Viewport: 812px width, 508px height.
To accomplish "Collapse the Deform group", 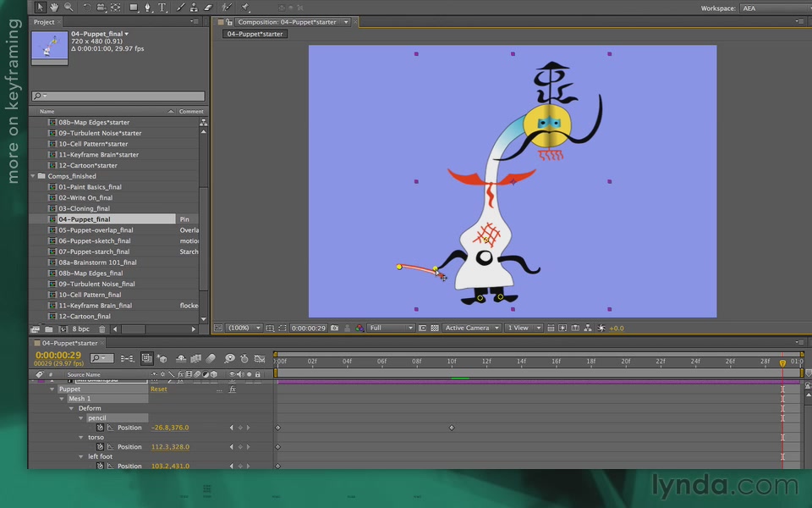I will pyautogui.click(x=71, y=408).
